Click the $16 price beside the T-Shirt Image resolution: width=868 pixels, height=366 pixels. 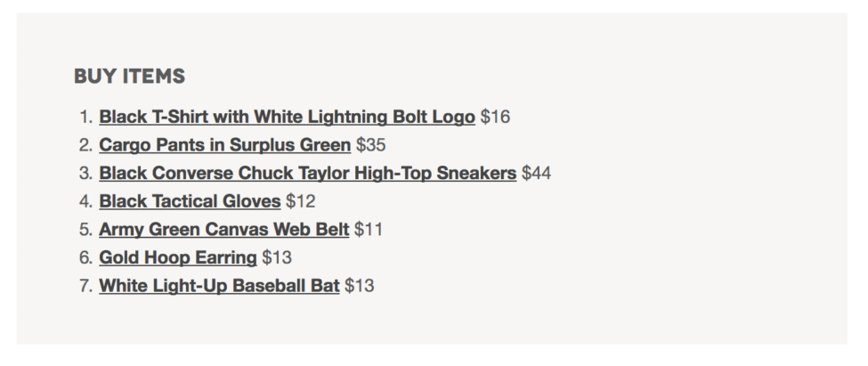(x=496, y=117)
